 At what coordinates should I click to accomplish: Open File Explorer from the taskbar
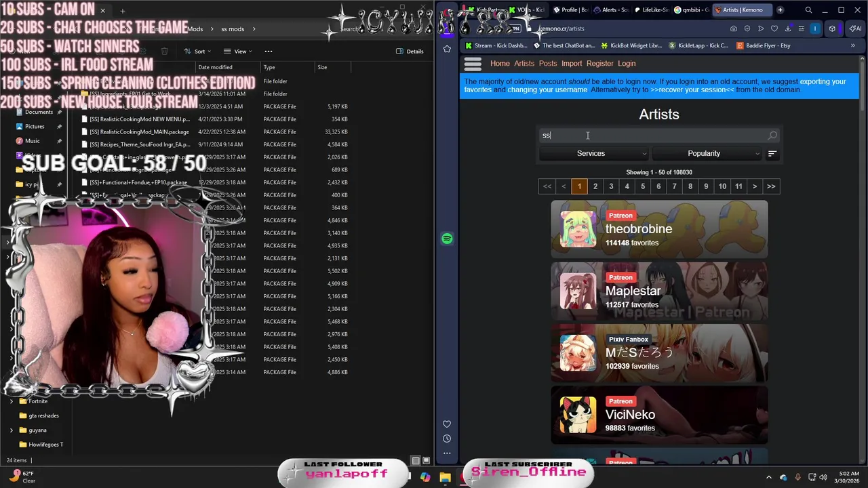(x=445, y=477)
